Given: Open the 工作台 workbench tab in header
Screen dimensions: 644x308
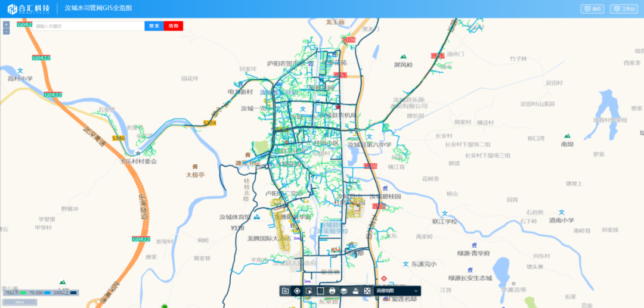Looking at the screenshot, I should [x=624, y=9].
